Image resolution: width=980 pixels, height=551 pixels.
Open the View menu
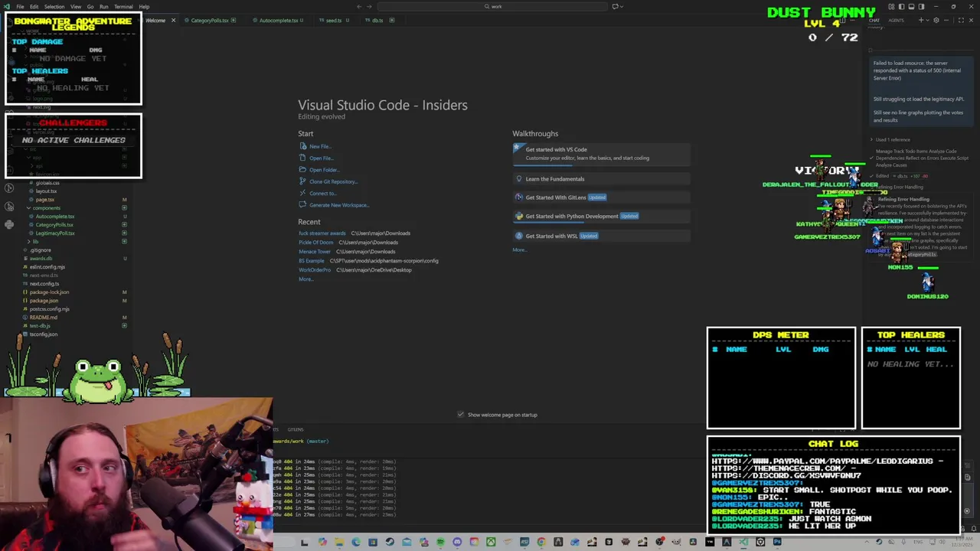pos(76,6)
